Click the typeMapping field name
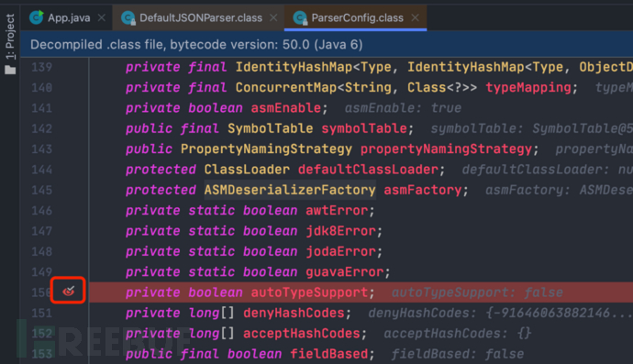The image size is (633, 364). 528,88
